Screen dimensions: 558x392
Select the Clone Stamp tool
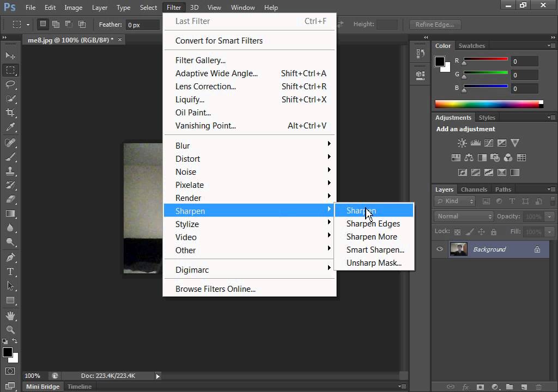tap(10, 171)
